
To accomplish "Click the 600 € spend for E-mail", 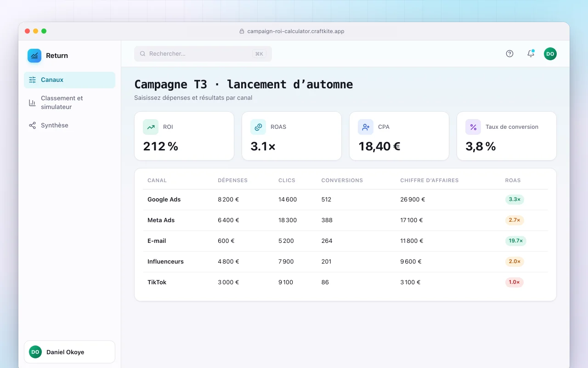I will tap(226, 241).
